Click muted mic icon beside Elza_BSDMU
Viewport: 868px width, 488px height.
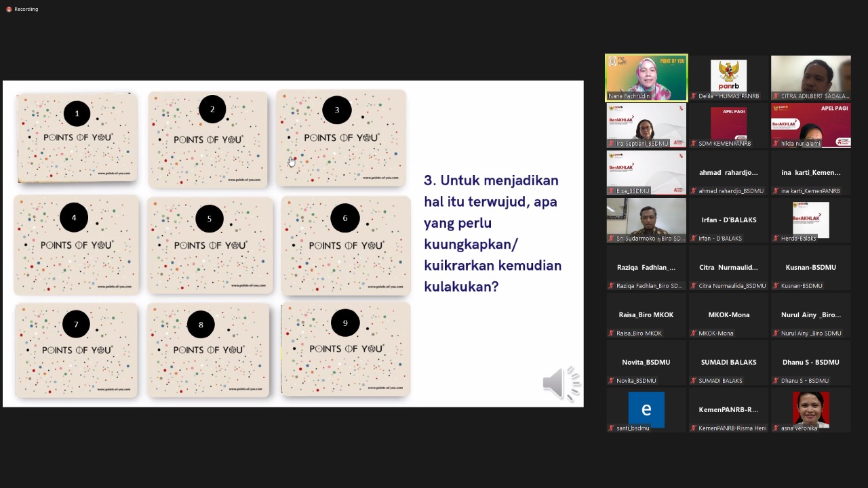611,191
